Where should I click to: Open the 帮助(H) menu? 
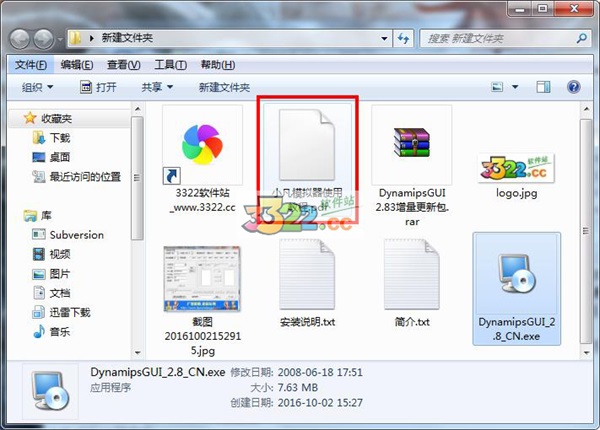(x=218, y=65)
